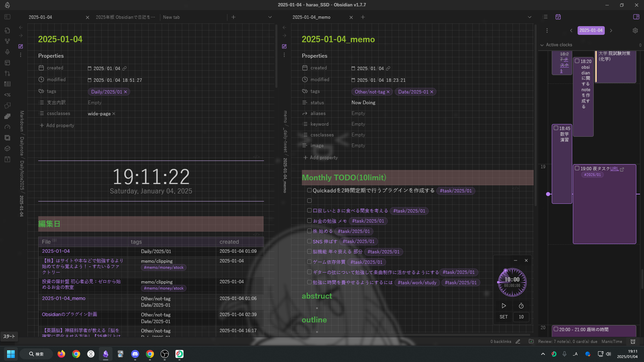Open the Discord app in taskbar
This screenshot has height=362, width=644.
[135, 354]
